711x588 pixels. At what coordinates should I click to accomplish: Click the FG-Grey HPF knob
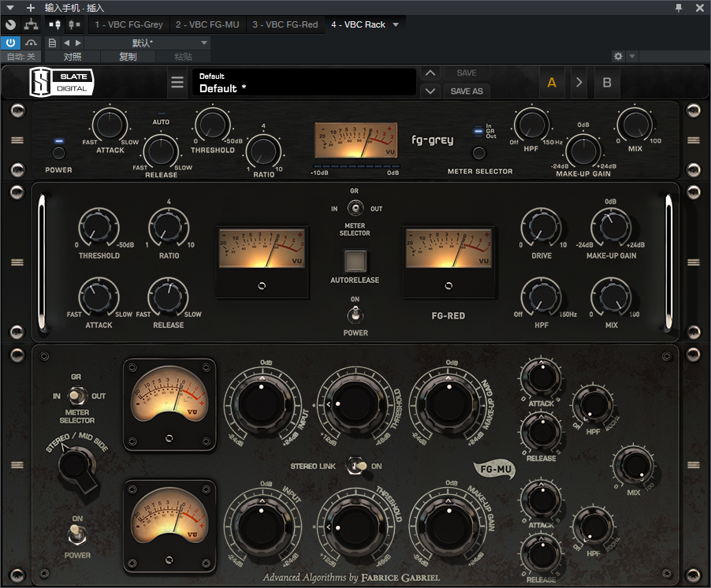(531, 125)
